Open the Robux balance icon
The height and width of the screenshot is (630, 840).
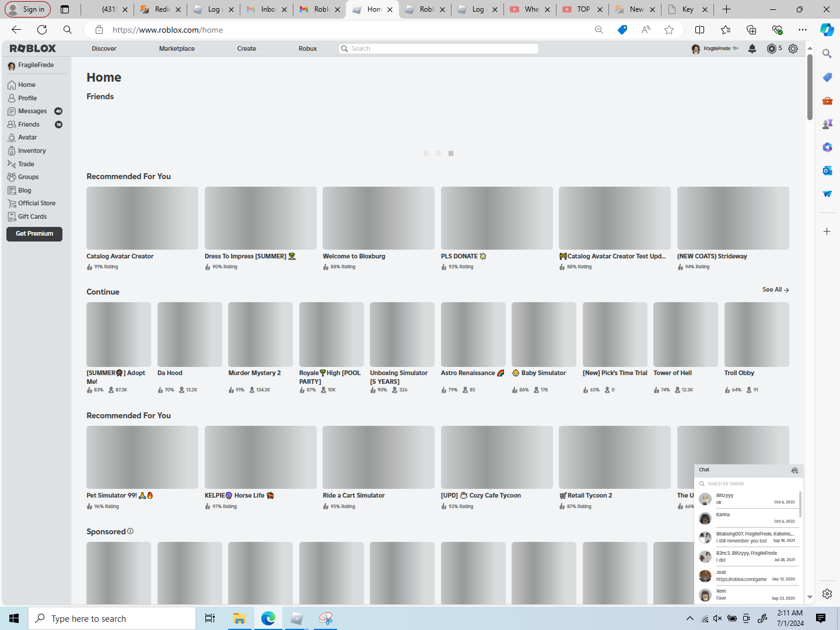(772, 49)
